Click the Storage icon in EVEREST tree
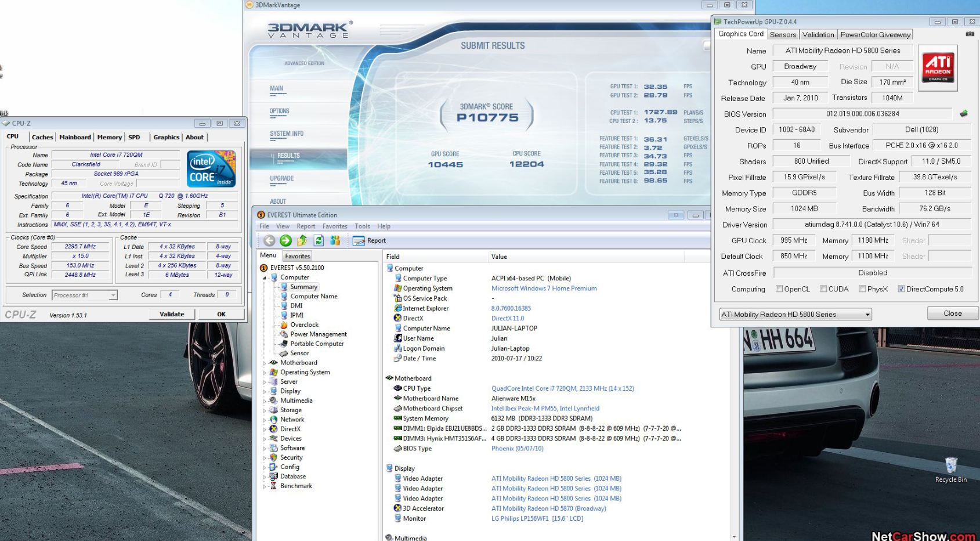 tap(273, 410)
